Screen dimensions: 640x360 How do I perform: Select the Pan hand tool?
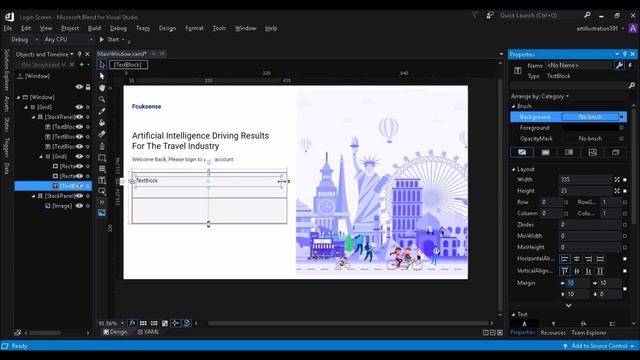102,88
